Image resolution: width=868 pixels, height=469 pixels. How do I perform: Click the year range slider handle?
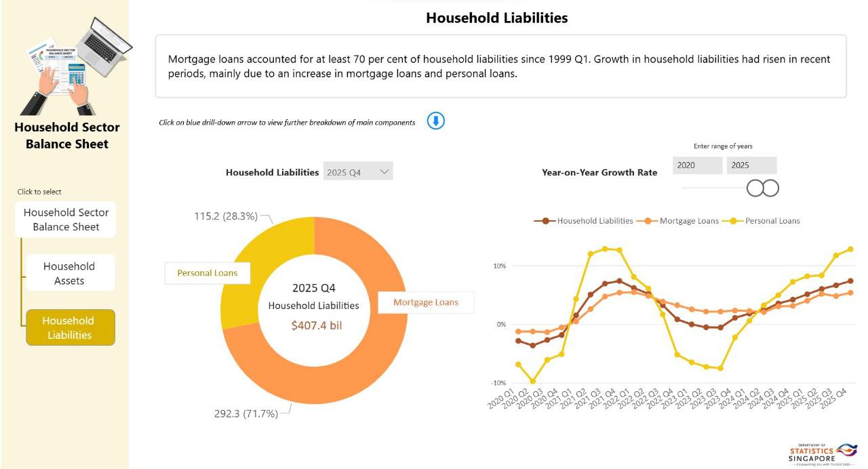[x=763, y=188]
